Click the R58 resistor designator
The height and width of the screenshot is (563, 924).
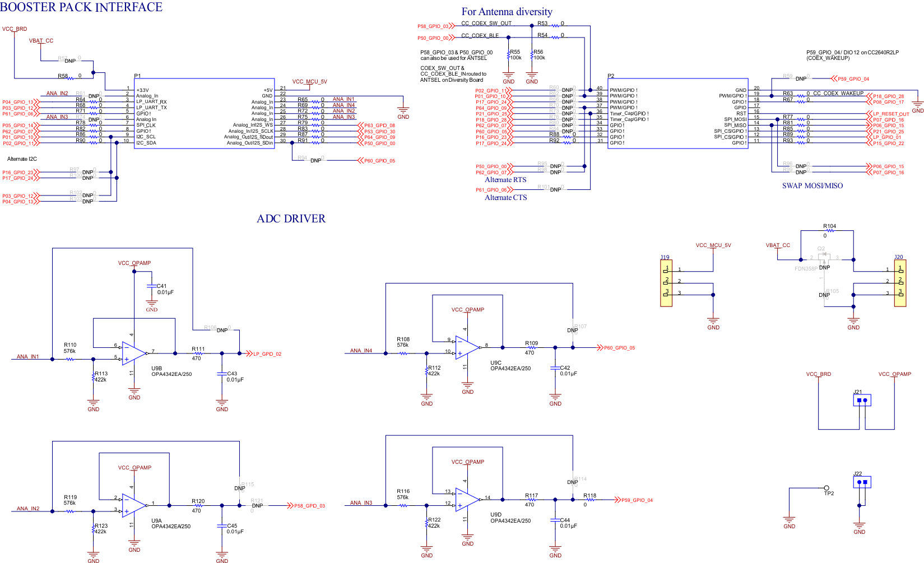pyautogui.click(x=63, y=76)
